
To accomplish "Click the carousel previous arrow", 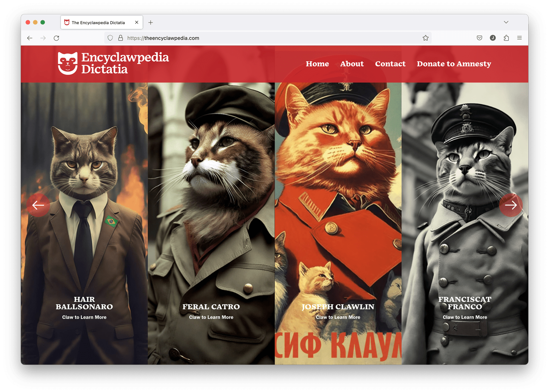I will pyautogui.click(x=38, y=205).
